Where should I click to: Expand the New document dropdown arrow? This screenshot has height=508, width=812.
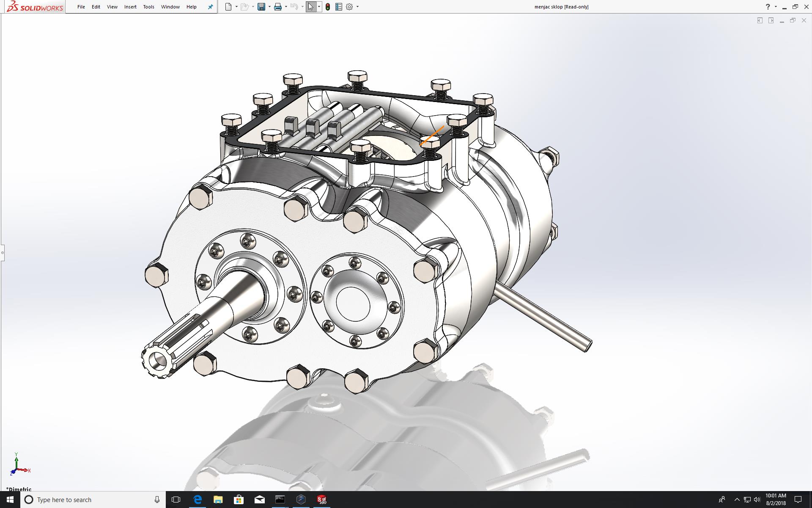pyautogui.click(x=236, y=7)
